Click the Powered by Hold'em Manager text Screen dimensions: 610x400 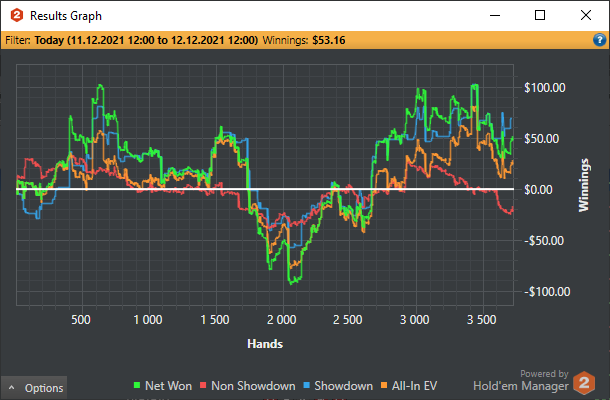(521, 380)
